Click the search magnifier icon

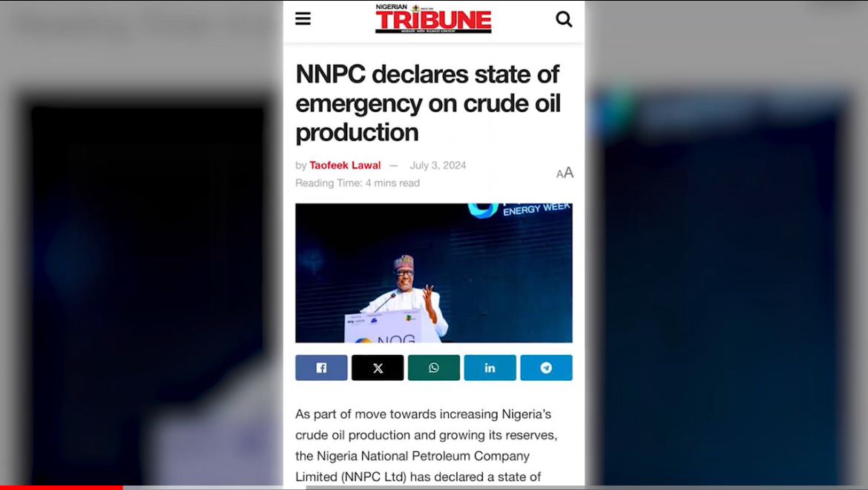pyautogui.click(x=564, y=19)
